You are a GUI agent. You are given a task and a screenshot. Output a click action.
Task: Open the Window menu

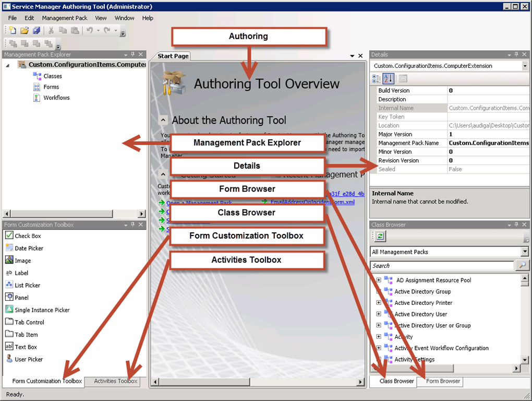124,18
